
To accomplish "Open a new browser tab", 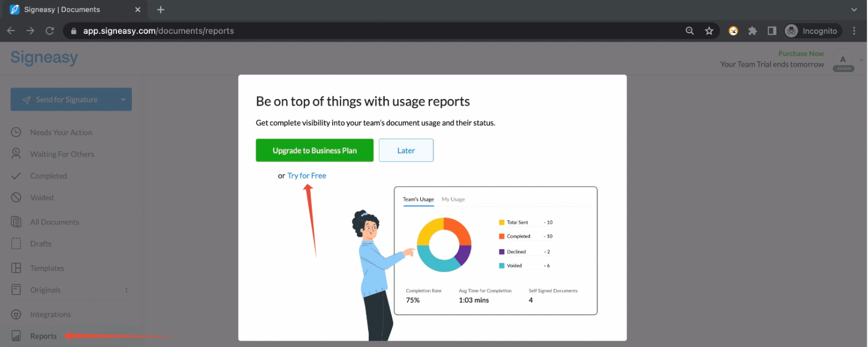I will tap(161, 10).
